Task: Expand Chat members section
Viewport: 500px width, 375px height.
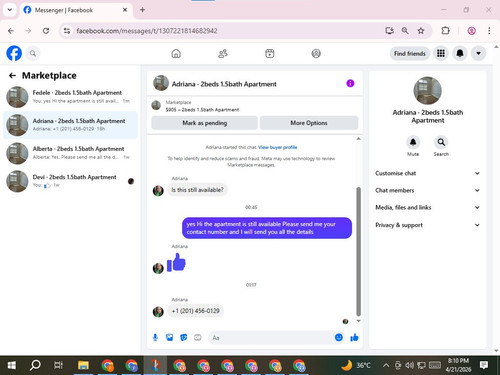Action: click(427, 190)
